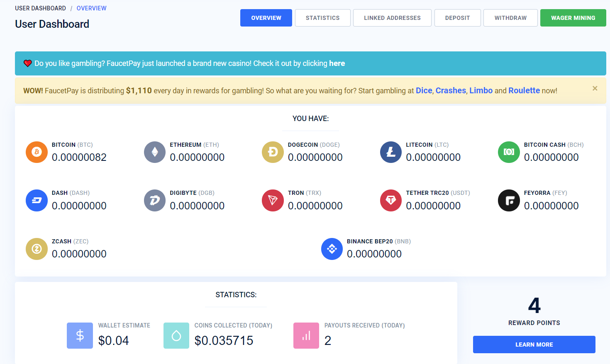Click the $1,110 daily rewards amount
Screen dimensions: 610x364
coord(139,90)
